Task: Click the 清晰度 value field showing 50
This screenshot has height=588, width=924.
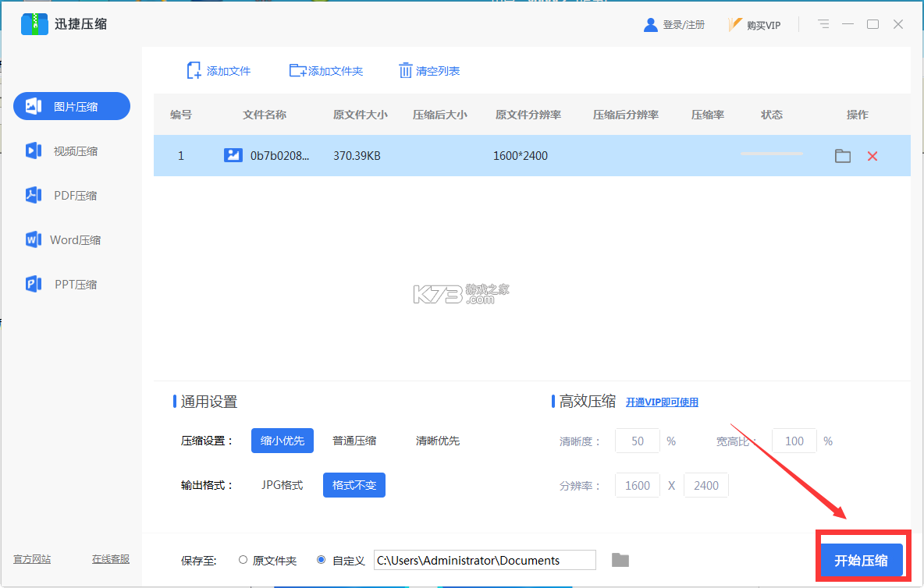Action: 637,441
